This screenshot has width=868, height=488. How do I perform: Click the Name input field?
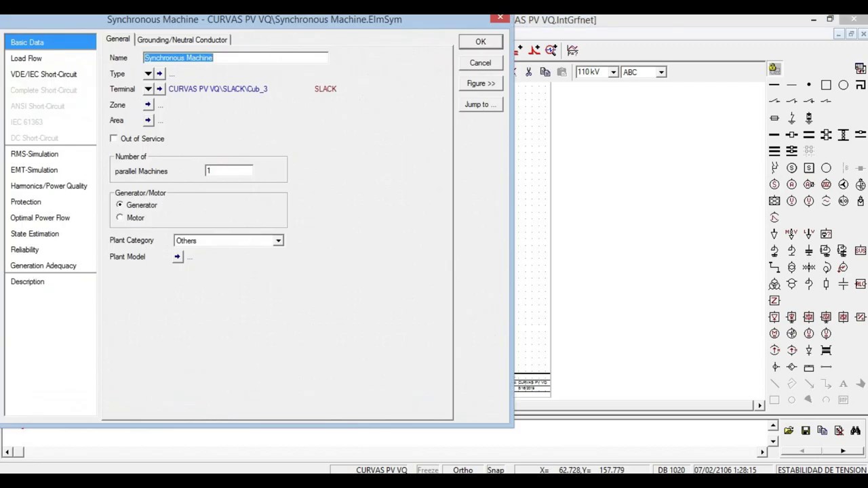click(235, 58)
